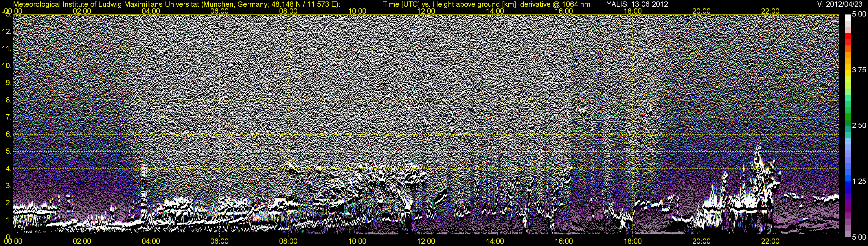Click the 4 km height axis label
The image size is (868, 246).
click(x=8, y=168)
